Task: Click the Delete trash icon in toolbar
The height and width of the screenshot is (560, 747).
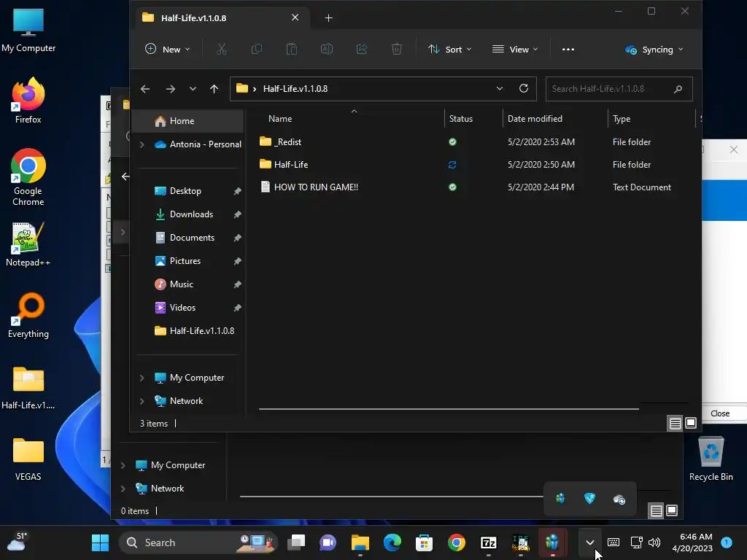Action: point(396,49)
